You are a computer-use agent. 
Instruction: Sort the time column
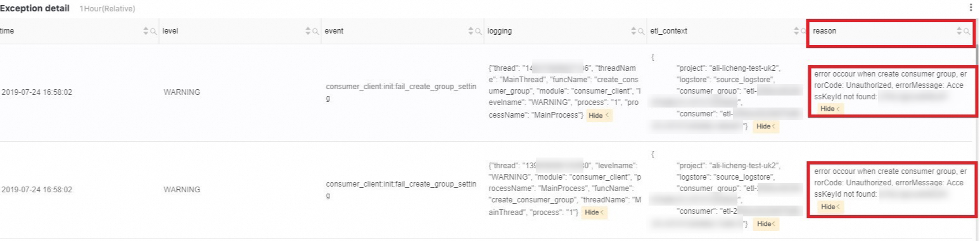point(146,30)
